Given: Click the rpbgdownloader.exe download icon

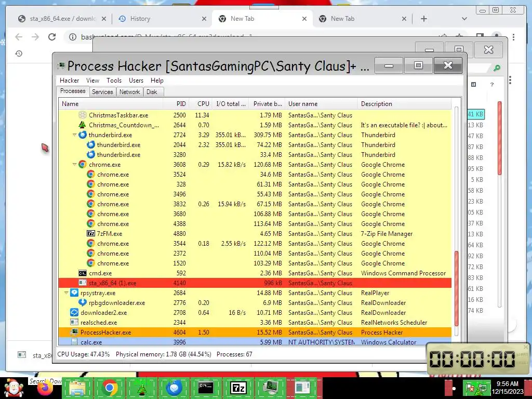Looking at the screenshot, I should point(83,302).
